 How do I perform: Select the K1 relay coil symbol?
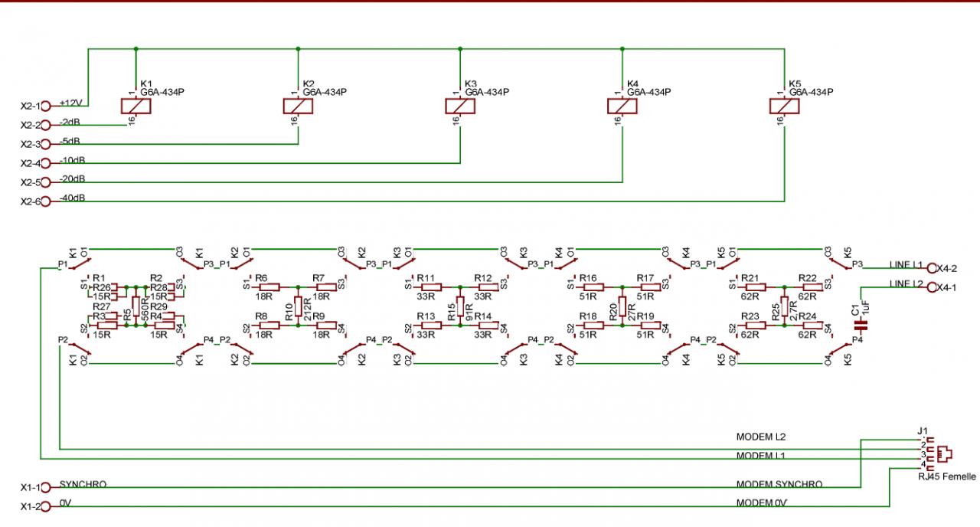tap(136, 106)
